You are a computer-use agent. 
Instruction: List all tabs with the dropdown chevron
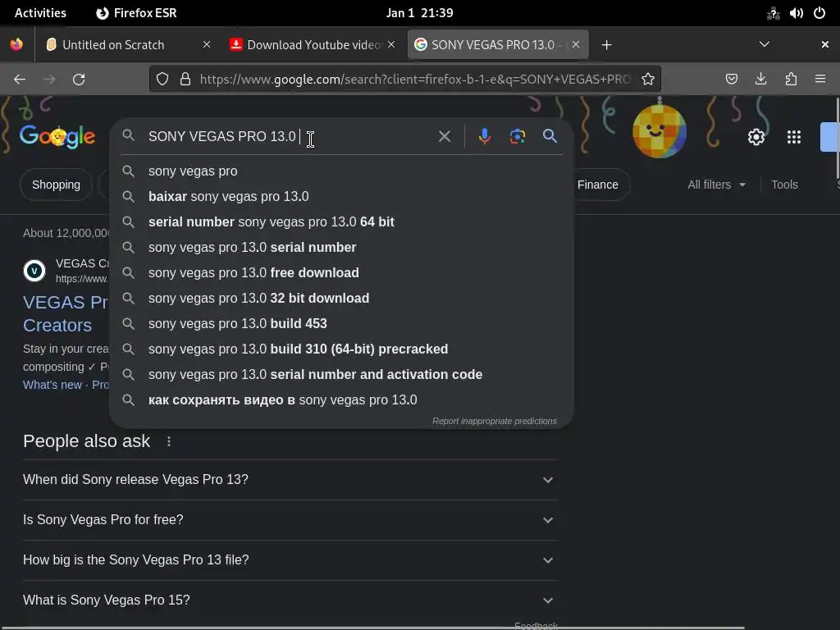(x=765, y=44)
